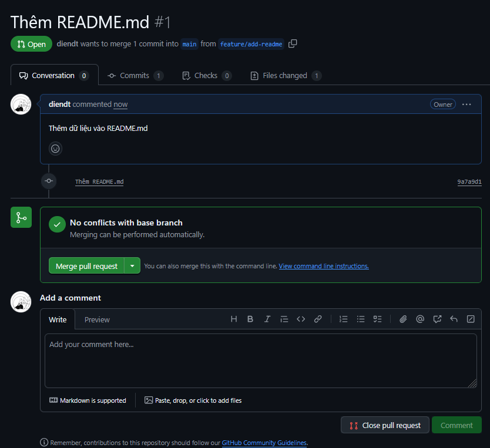The image size is (490, 448).
Task: Insert a numbered list
Action: (344, 319)
